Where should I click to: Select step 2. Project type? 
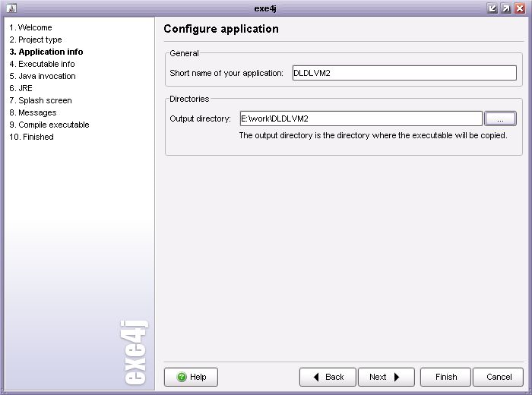click(36, 39)
